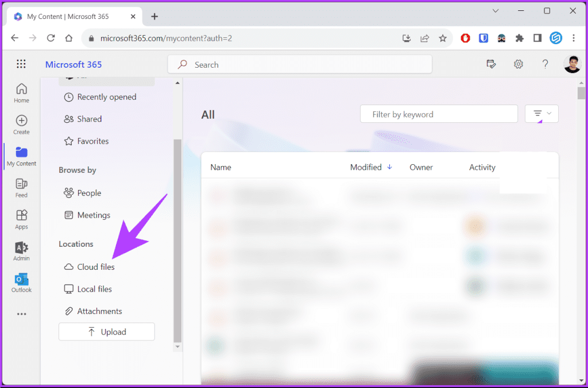Open the Chrome browser menu

tap(573, 38)
